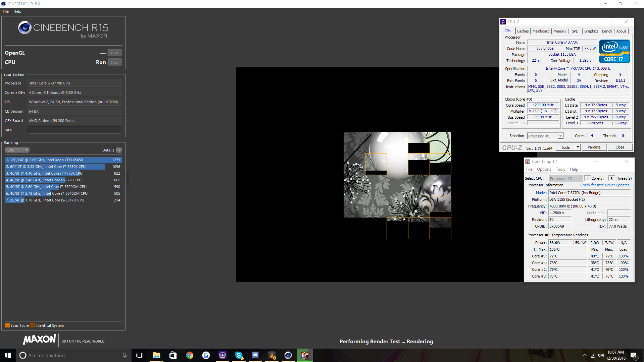
Task: Switch to the CPU tab in CPU-Z
Action: pos(508,31)
